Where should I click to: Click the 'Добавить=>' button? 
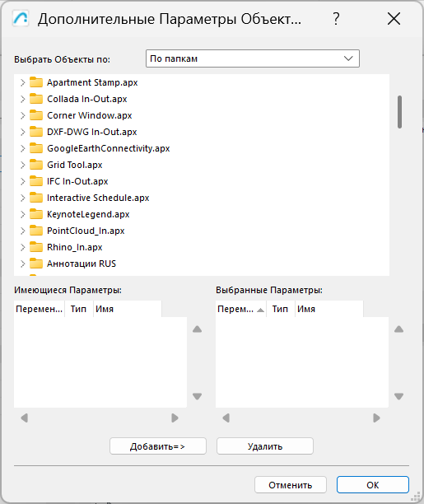click(158, 446)
